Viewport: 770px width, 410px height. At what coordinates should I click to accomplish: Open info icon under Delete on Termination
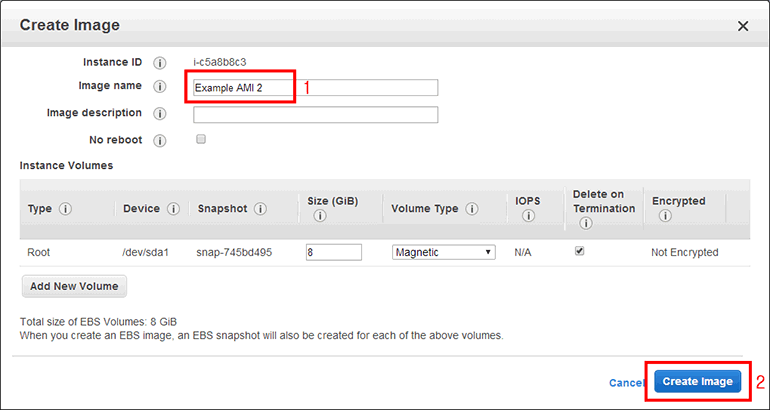(x=585, y=223)
